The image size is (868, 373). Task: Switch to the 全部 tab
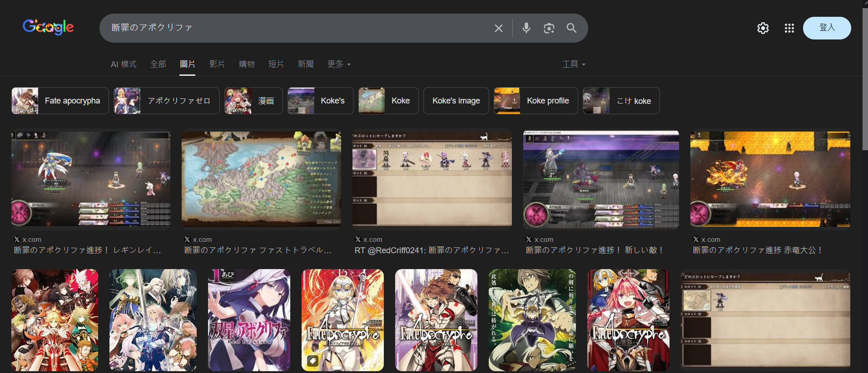tap(158, 64)
